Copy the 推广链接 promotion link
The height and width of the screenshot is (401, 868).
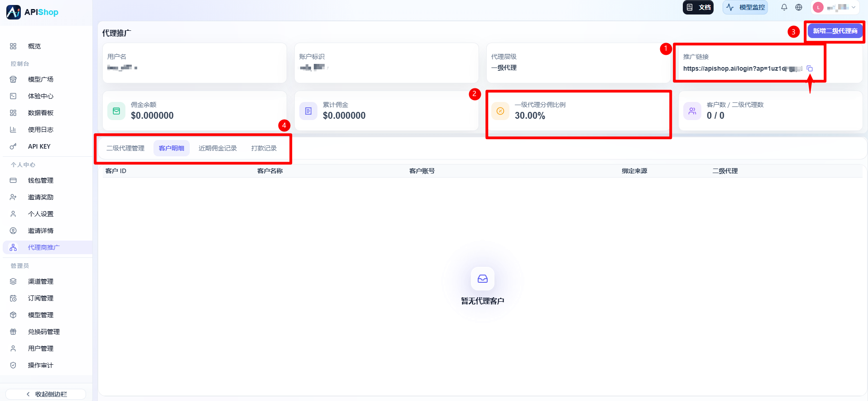coord(810,68)
